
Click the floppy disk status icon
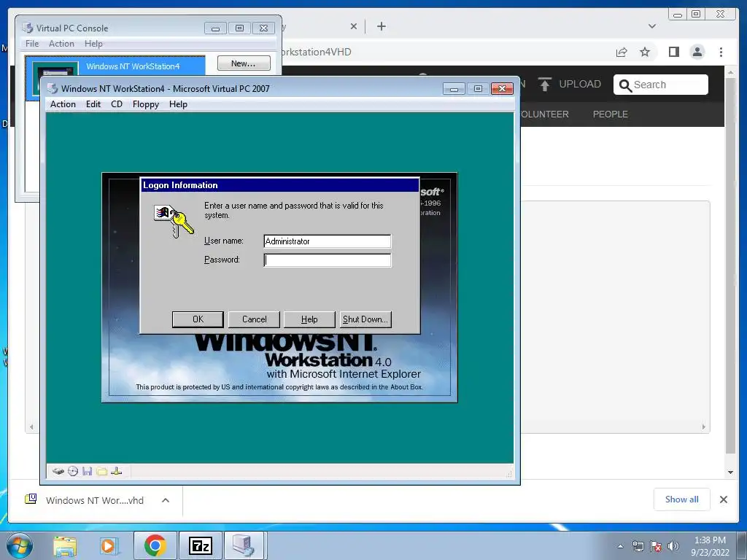pyautogui.click(x=88, y=471)
